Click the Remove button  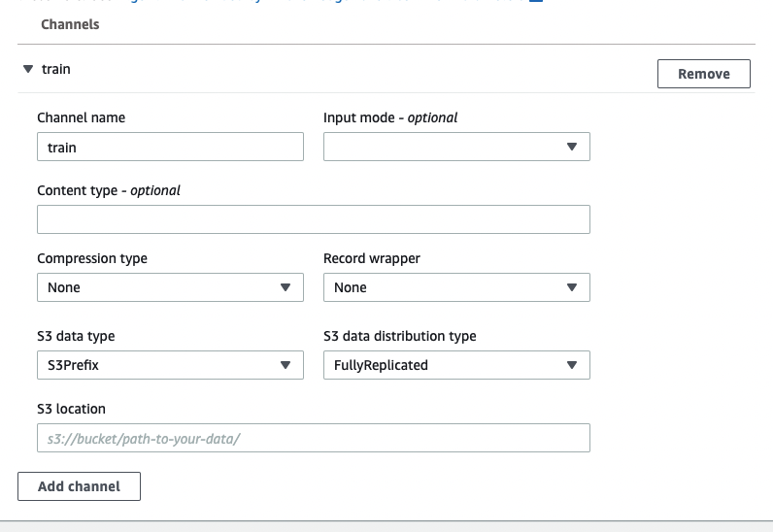pos(703,74)
